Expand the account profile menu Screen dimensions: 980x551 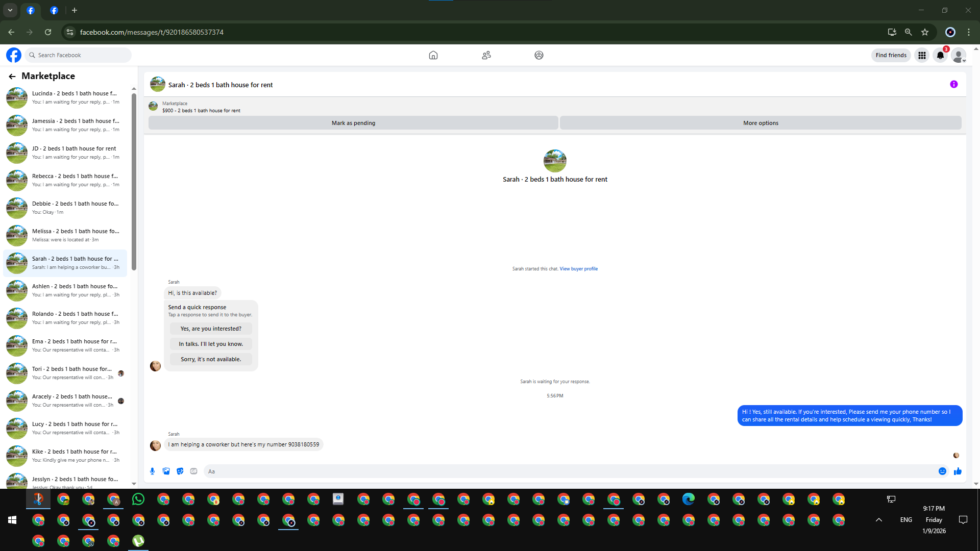959,55
